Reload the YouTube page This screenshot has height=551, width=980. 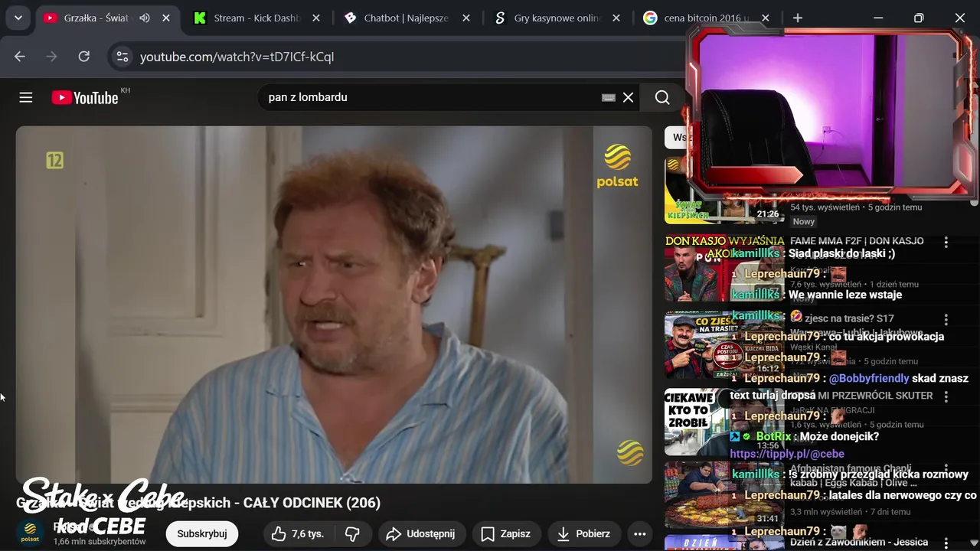click(x=84, y=56)
